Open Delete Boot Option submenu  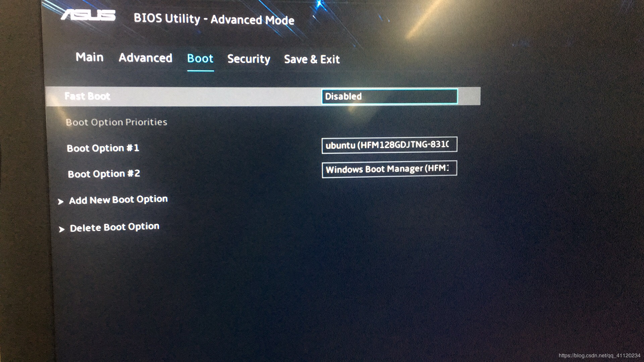(x=114, y=227)
